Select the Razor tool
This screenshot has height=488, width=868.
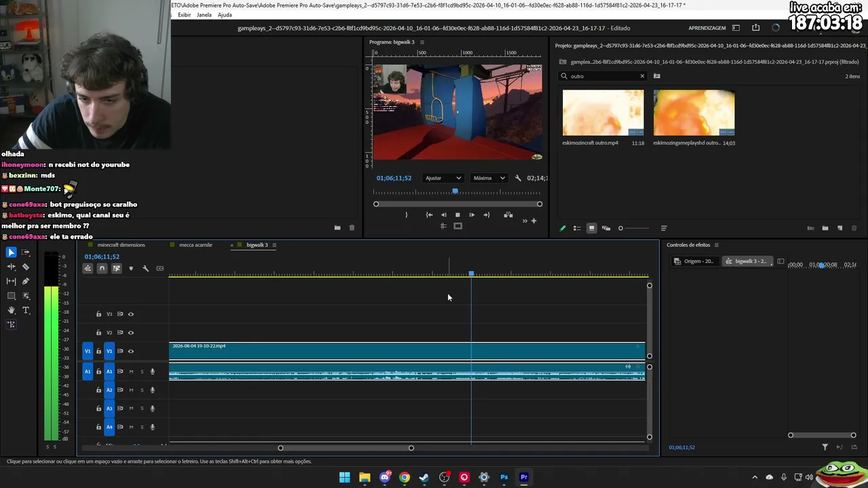coord(26,267)
